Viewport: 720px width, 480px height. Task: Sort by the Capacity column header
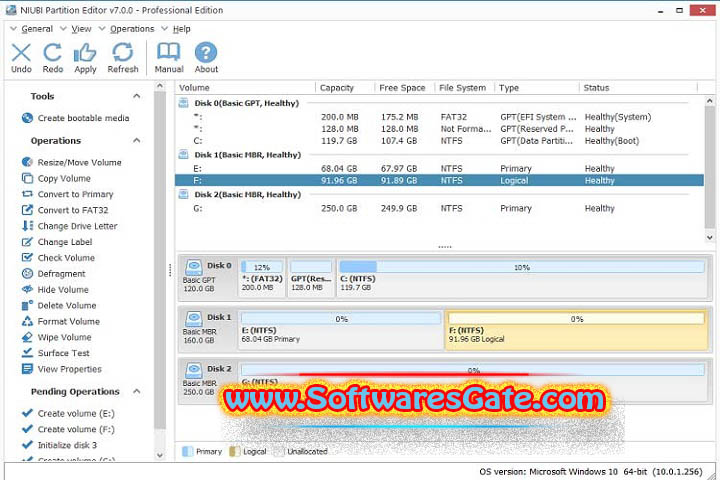345,88
